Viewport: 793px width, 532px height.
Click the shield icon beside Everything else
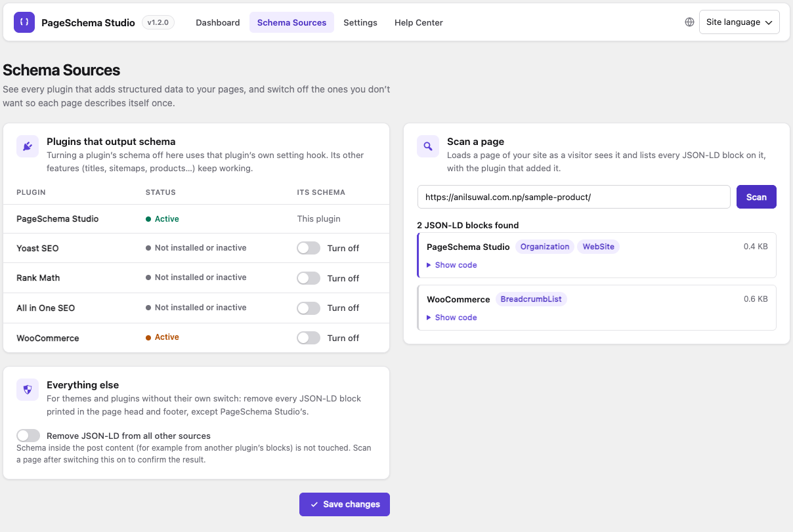[x=28, y=390]
